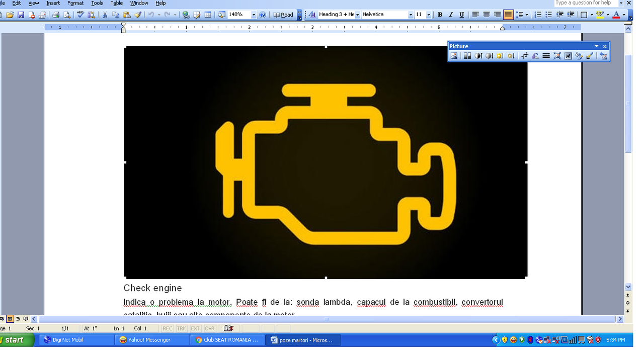Toggle Bold formatting
Screen dimensions: 644x362
coord(440,15)
